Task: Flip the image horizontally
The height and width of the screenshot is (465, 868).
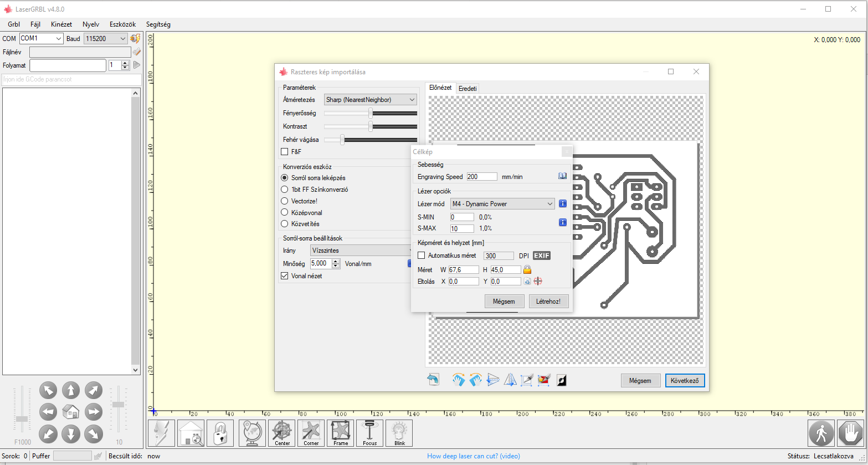Action: click(510, 380)
